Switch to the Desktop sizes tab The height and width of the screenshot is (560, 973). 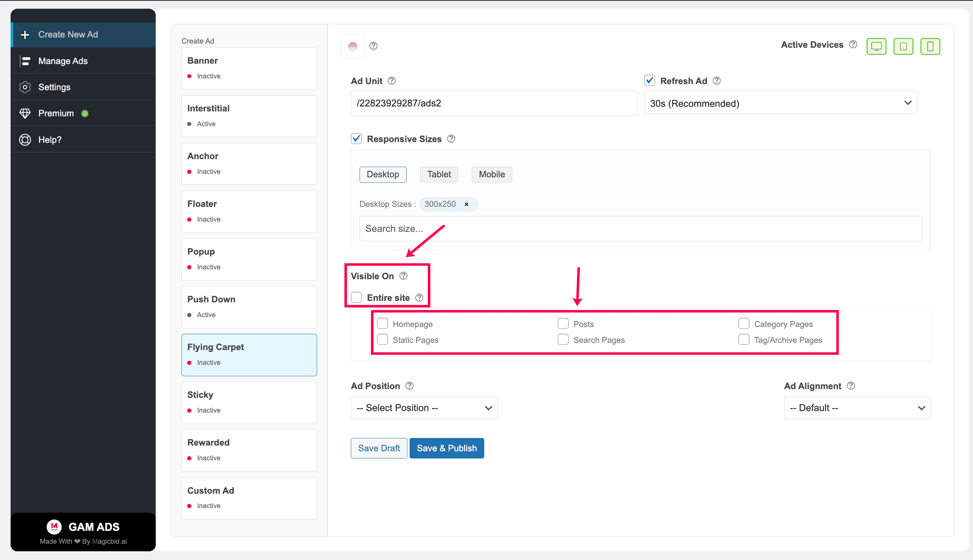pyautogui.click(x=383, y=175)
